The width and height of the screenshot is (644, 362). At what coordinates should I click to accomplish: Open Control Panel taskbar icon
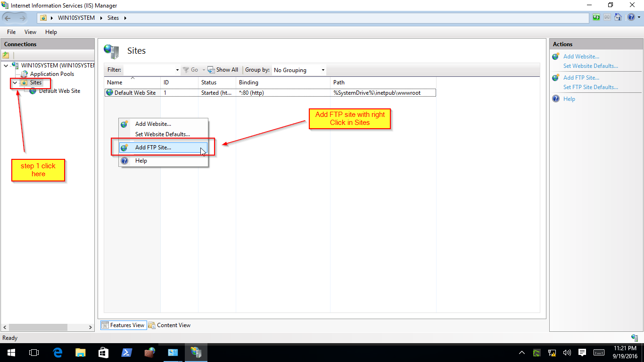[x=173, y=352]
